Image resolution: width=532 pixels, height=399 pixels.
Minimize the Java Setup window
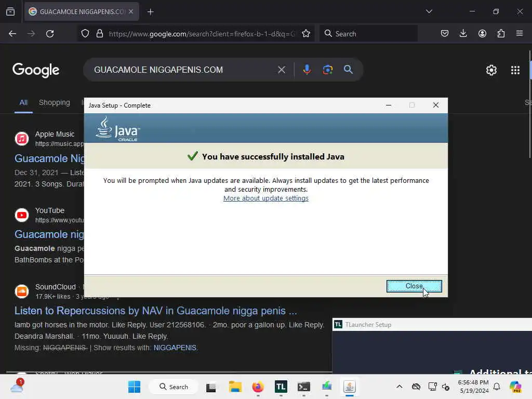point(389,105)
